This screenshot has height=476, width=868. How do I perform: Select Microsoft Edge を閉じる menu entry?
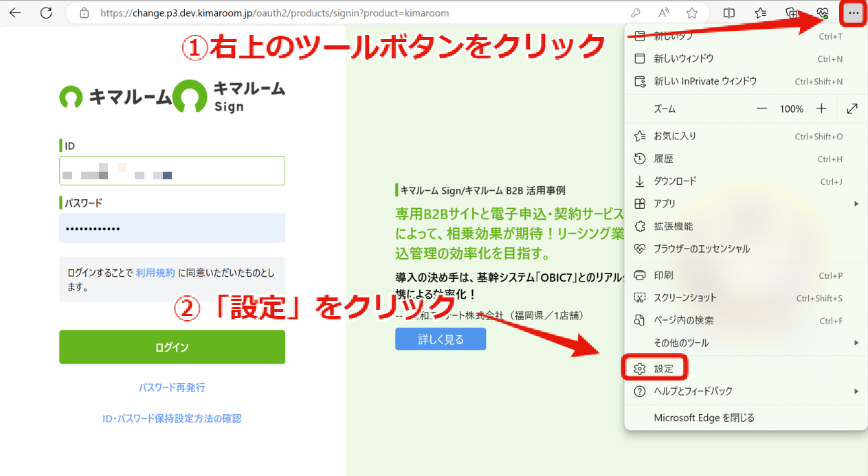746,418
